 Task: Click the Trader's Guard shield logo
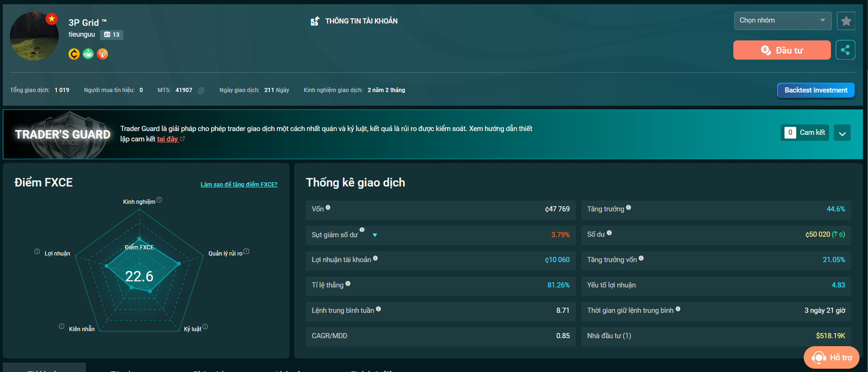(70, 135)
